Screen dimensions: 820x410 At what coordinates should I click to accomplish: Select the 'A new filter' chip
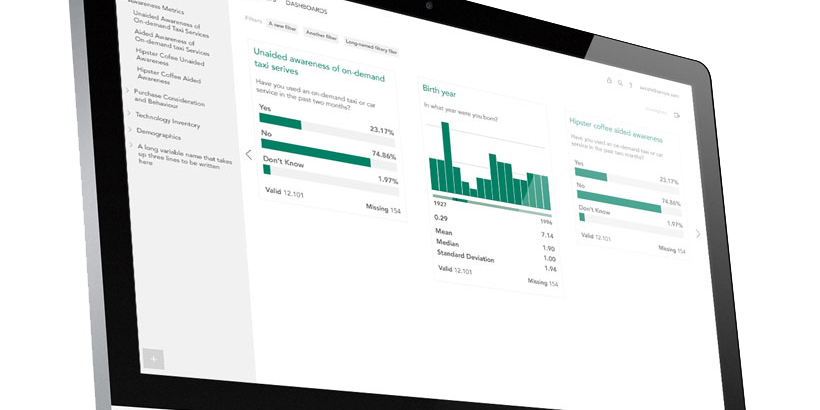282,26
